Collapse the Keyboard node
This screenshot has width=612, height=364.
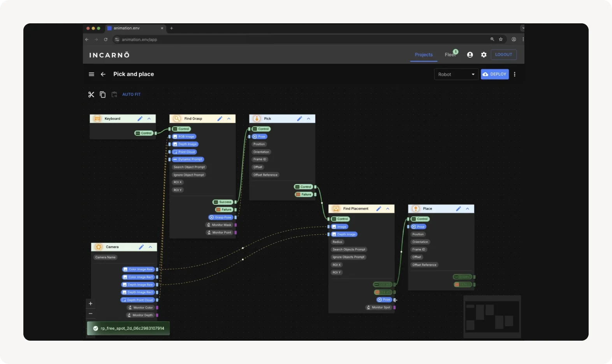point(149,119)
